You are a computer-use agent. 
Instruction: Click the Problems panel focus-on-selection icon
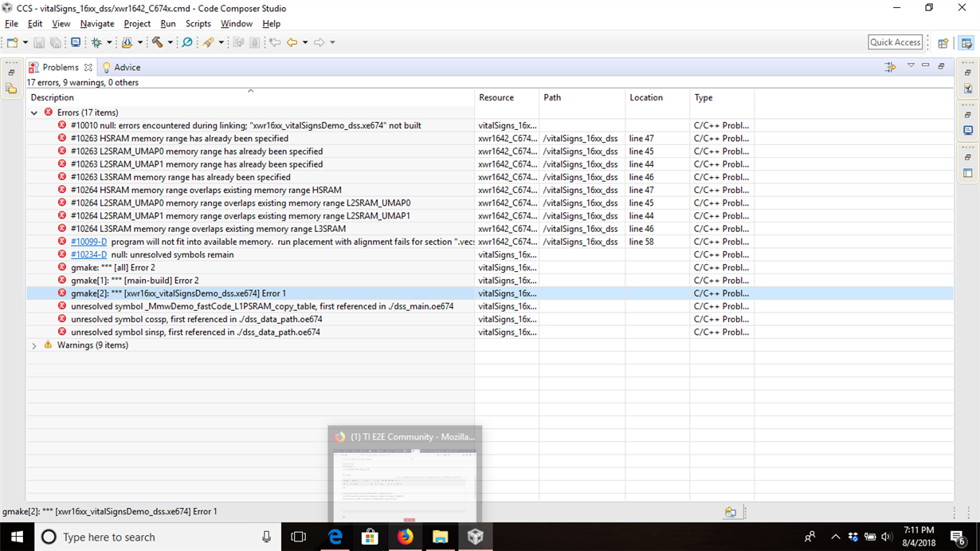pos(890,67)
